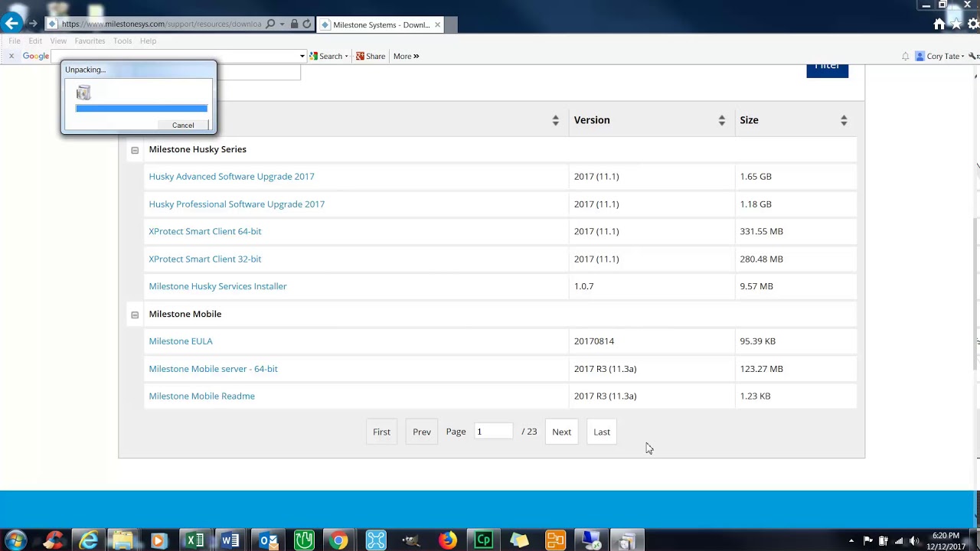Collapse the Milestone Husky Series group
980x551 pixels.
pos(135,150)
